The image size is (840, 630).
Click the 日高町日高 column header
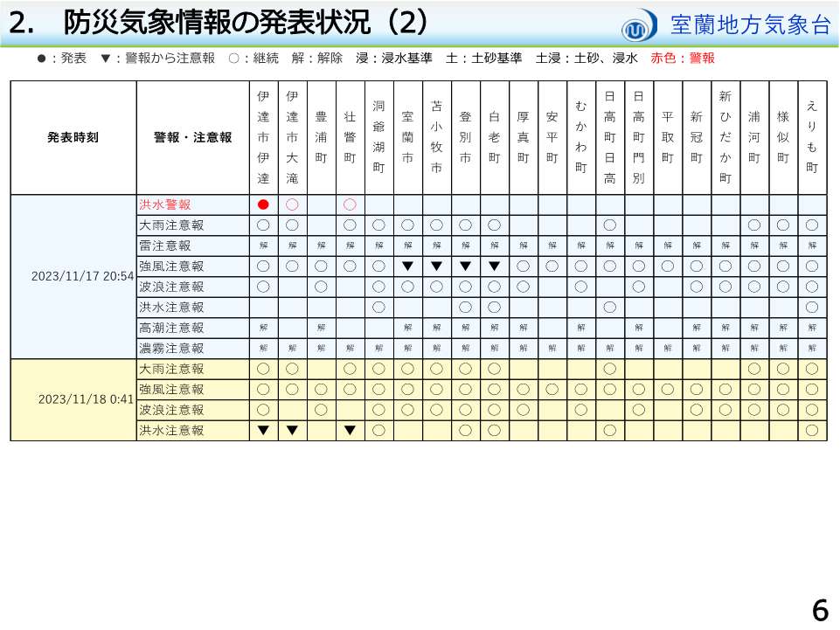pos(609,137)
